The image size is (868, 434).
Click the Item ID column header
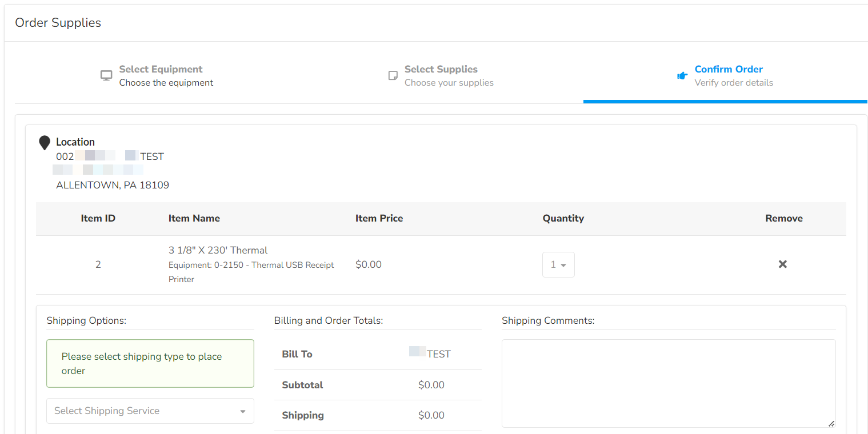pos(98,218)
